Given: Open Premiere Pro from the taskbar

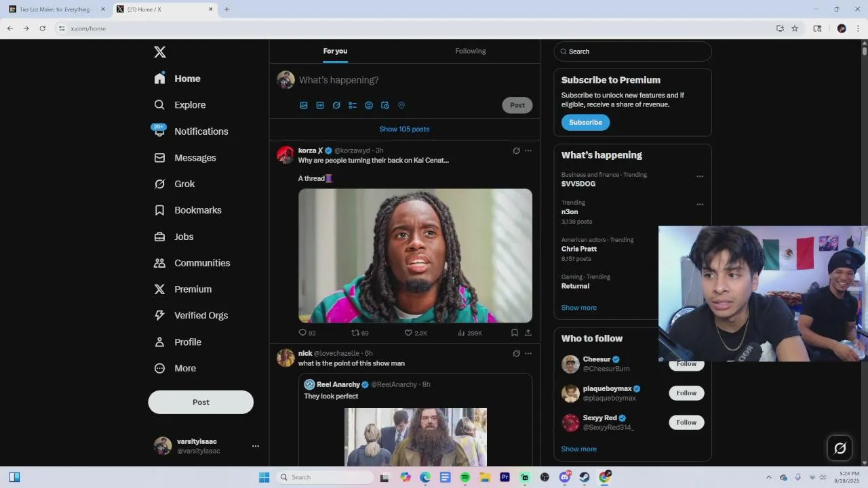Looking at the screenshot, I should (505, 477).
